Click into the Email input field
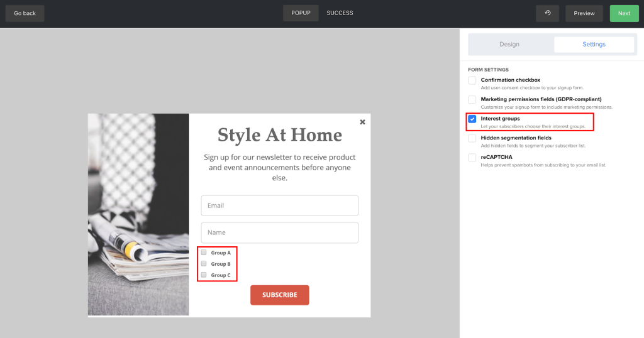Viewport: 644px width, 338px height. [x=279, y=205]
